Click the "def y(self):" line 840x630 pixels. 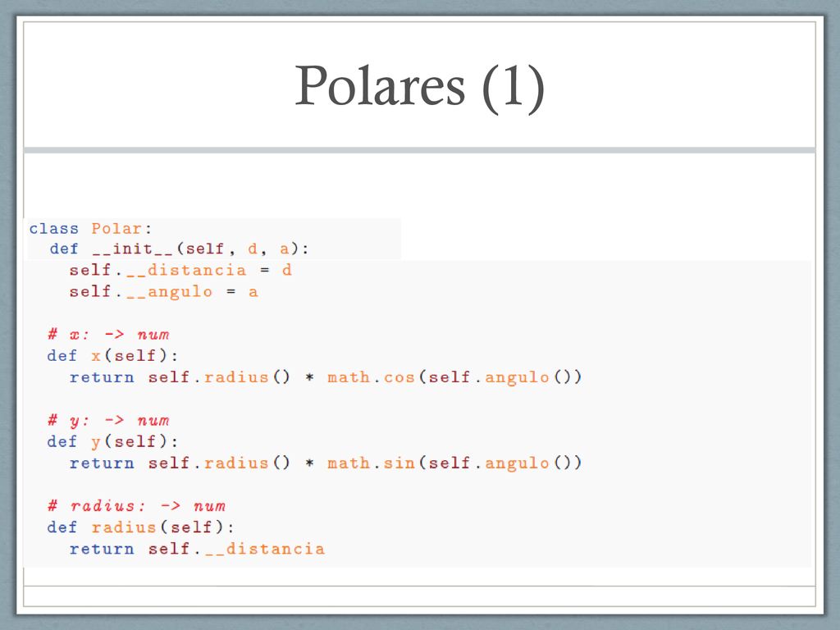click(x=112, y=441)
